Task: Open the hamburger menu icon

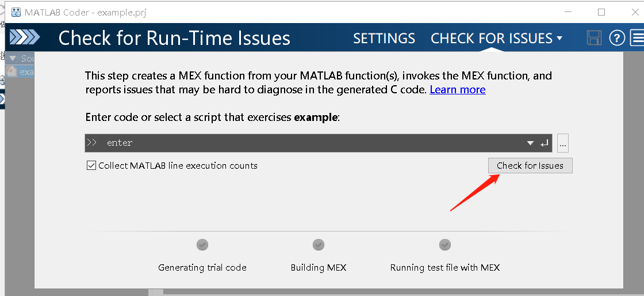Action: click(637, 38)
